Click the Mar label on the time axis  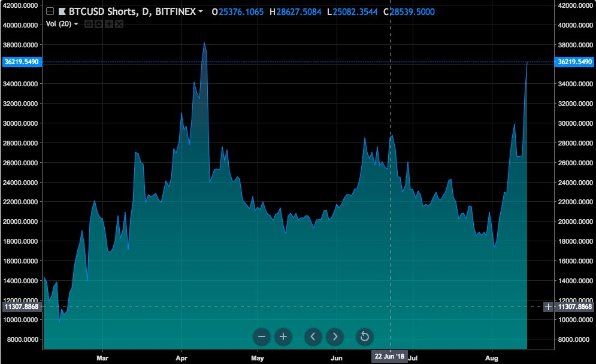(x=102, y=358)
